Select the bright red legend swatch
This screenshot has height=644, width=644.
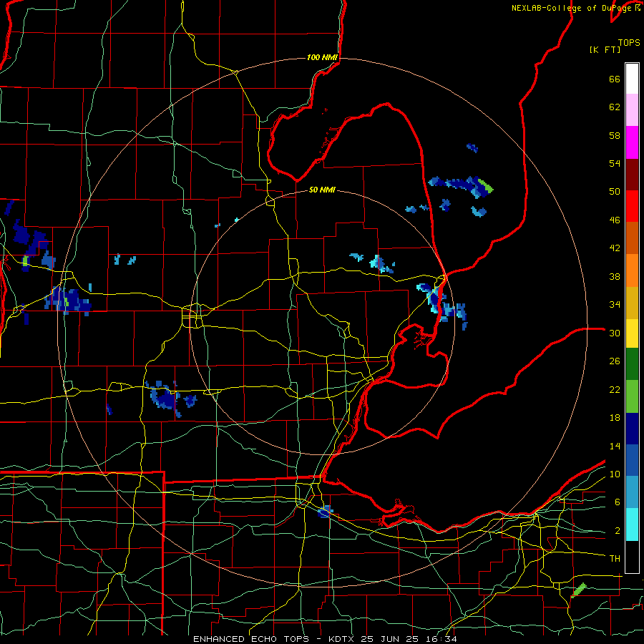click(632, 206)
